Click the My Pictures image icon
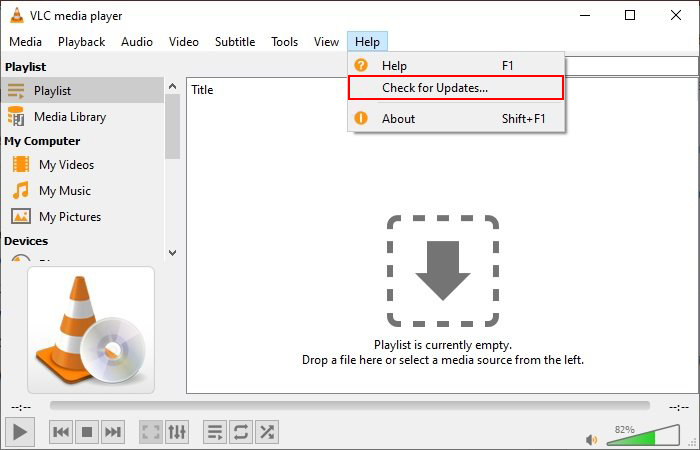Viewport: 700px width, 450px height. tap(21, 217)
